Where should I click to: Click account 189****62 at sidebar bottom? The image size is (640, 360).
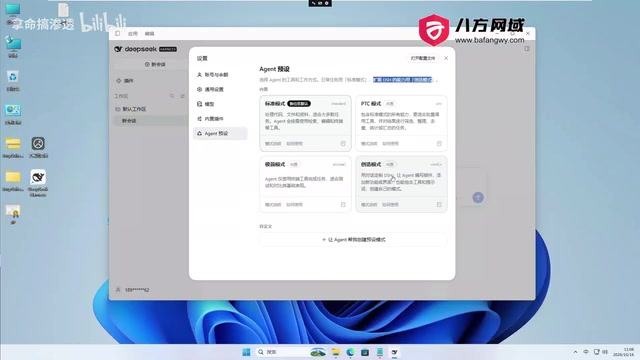133,290
